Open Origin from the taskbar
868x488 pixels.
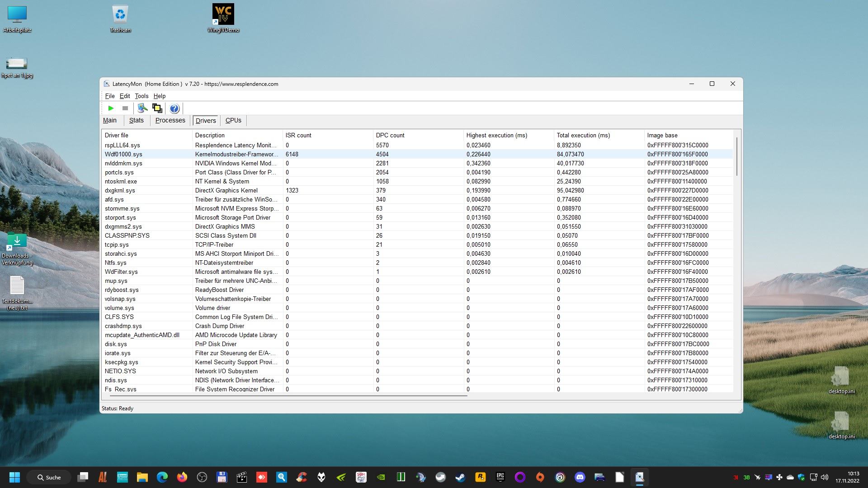[540, 477]
